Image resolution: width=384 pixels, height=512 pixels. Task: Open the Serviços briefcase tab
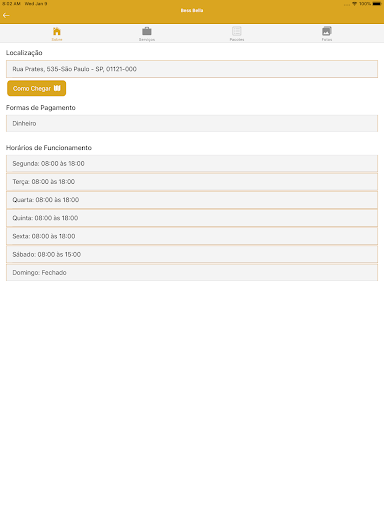point(147,31)
